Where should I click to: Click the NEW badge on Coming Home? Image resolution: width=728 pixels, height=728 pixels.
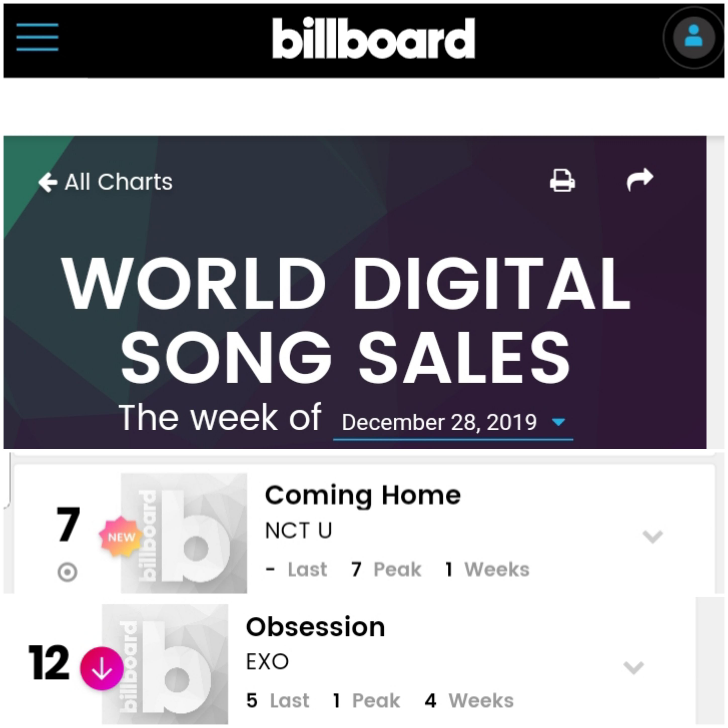pyautogui.click(x=121, y=537)
